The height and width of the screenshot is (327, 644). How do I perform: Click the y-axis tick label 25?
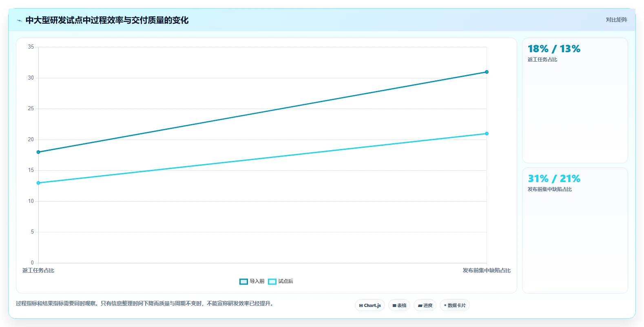31,109
